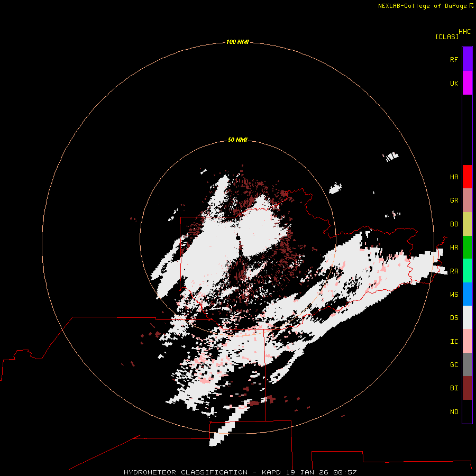Click the KAPD station identifier

point(271,472)
